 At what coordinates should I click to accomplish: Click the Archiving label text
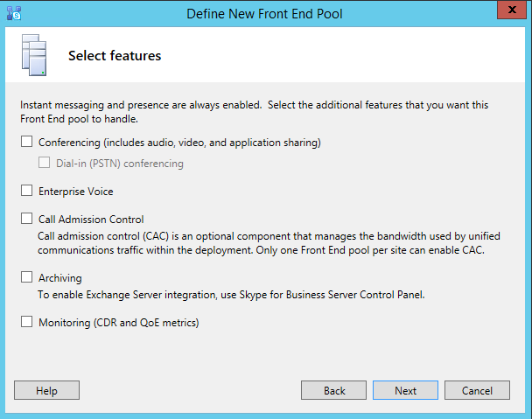[x=59, y=277]
